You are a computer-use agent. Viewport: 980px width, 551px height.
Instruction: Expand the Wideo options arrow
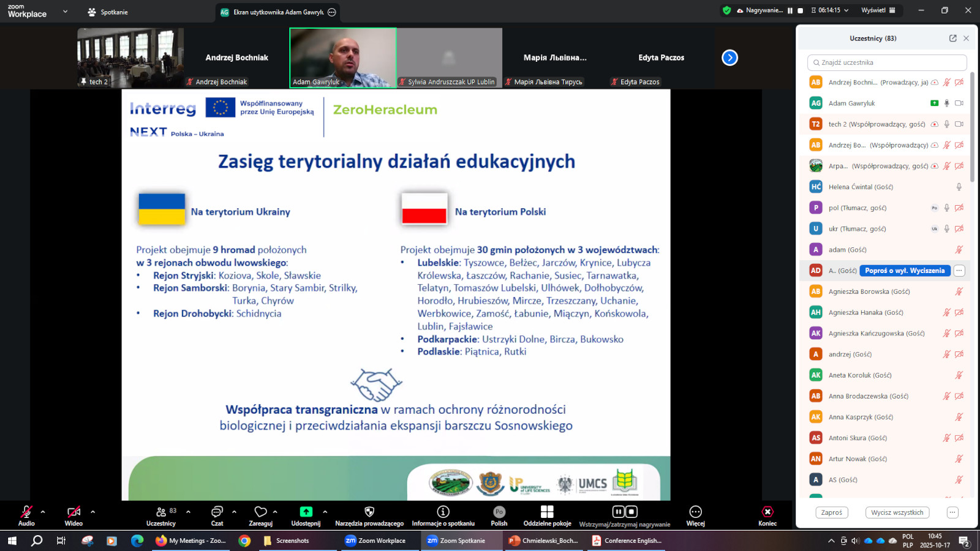92,512
